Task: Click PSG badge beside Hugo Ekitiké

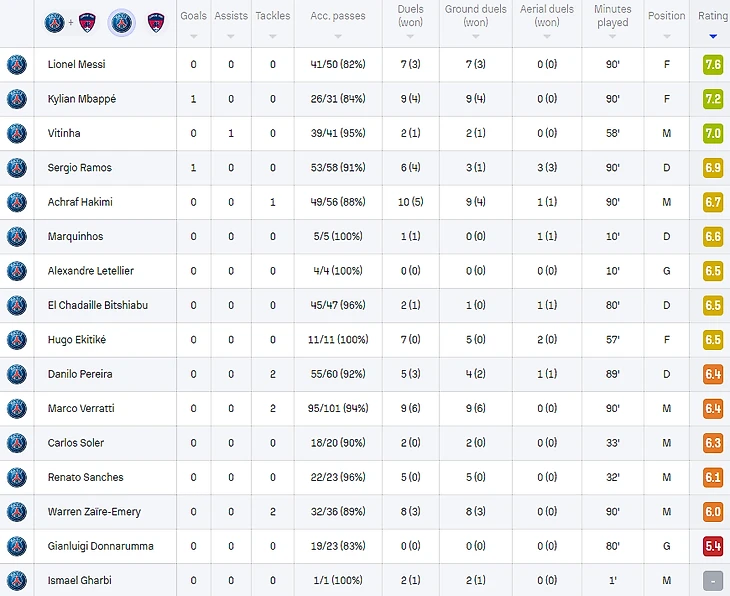Action: click(17, 340)
